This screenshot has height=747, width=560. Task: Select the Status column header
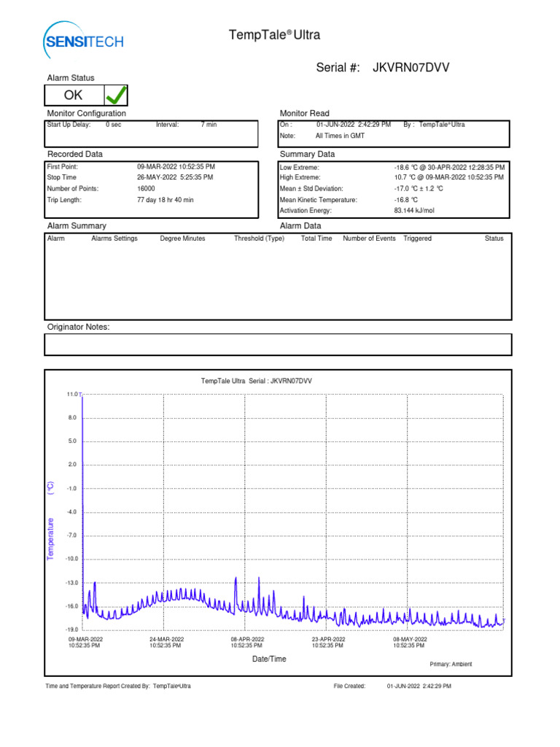(x=494, y=239)
